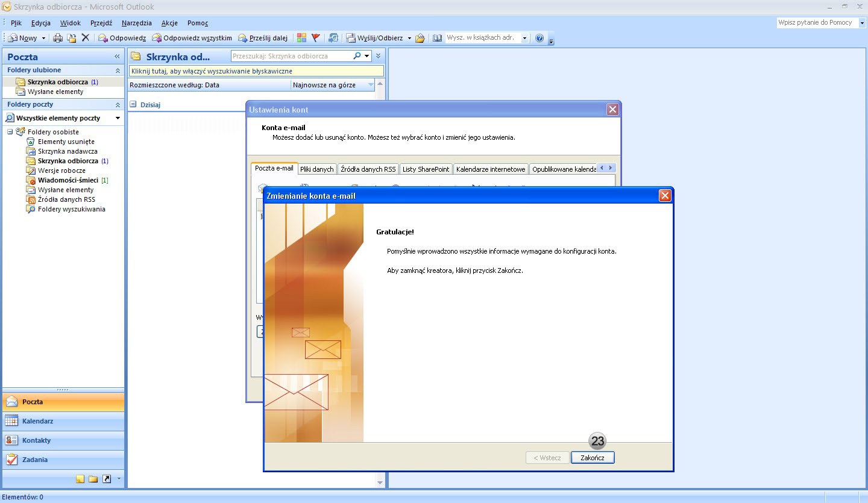The height and width of the screenshot is (503, 868).
Task: Select Skrzynka nadawcza folder
Action: pyautogui.click(x=68, y=151)
